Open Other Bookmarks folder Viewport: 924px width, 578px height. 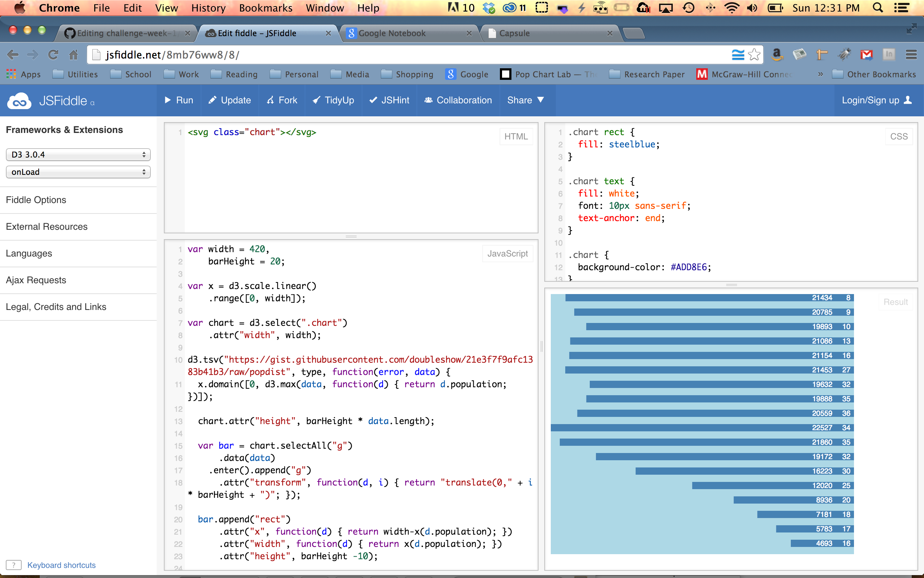tap(874, 74)
